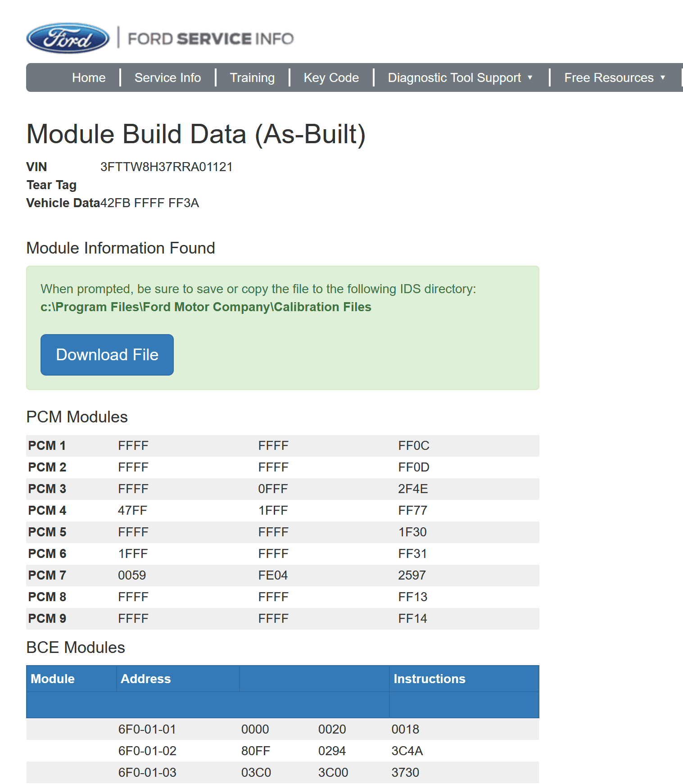Select PCM 7 value 2597

412,576
